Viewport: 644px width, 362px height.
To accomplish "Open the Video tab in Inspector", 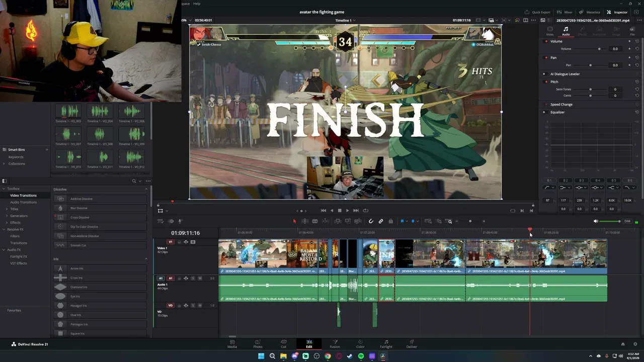I will 550,31.
